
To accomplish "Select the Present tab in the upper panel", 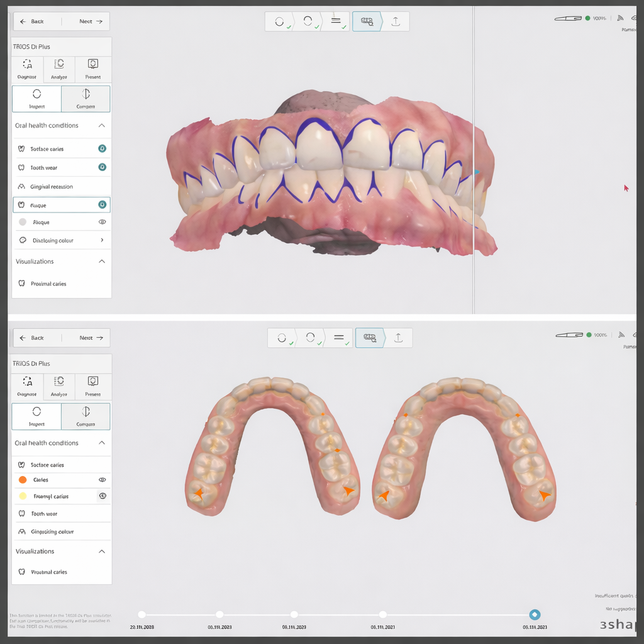I will (x=93, y=64).
